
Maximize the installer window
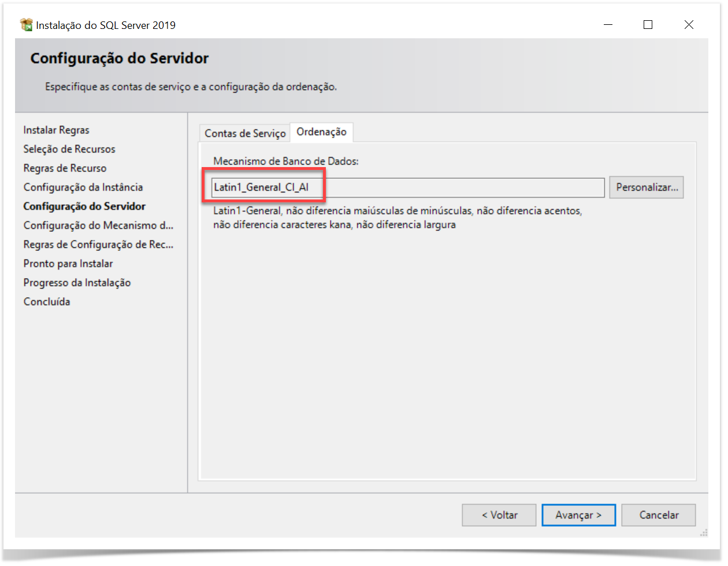tap(648, 25)
